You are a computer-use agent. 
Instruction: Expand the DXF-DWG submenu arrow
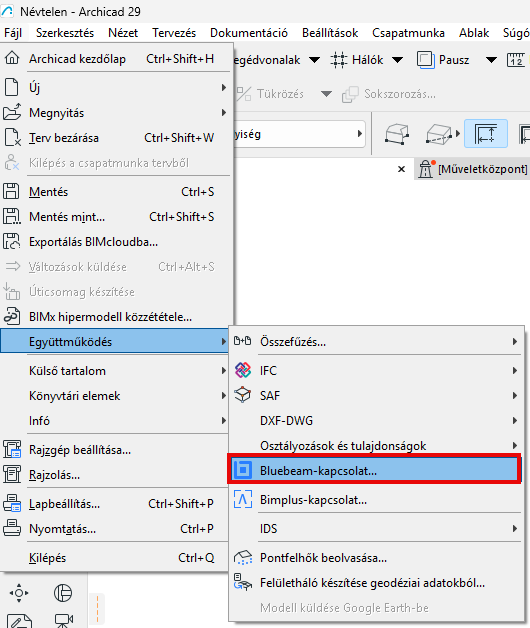coord(515,421)
